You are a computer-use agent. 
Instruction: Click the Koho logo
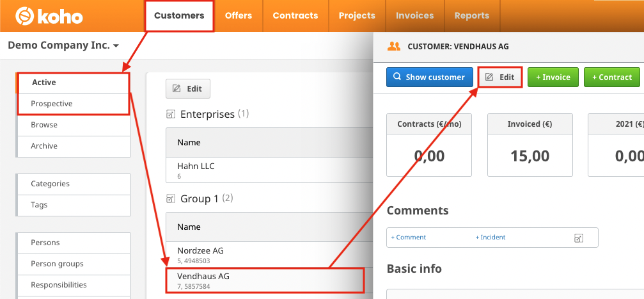coord(49,17)
